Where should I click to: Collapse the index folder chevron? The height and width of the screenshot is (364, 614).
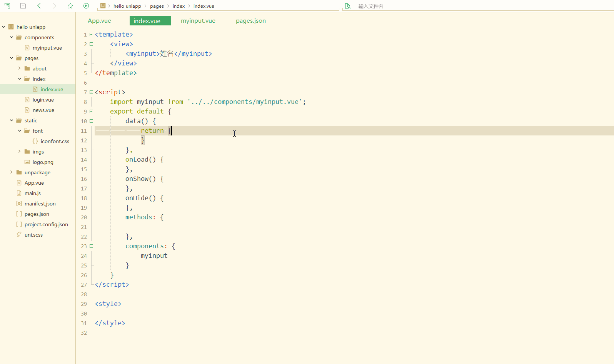(x=20, y=79)
